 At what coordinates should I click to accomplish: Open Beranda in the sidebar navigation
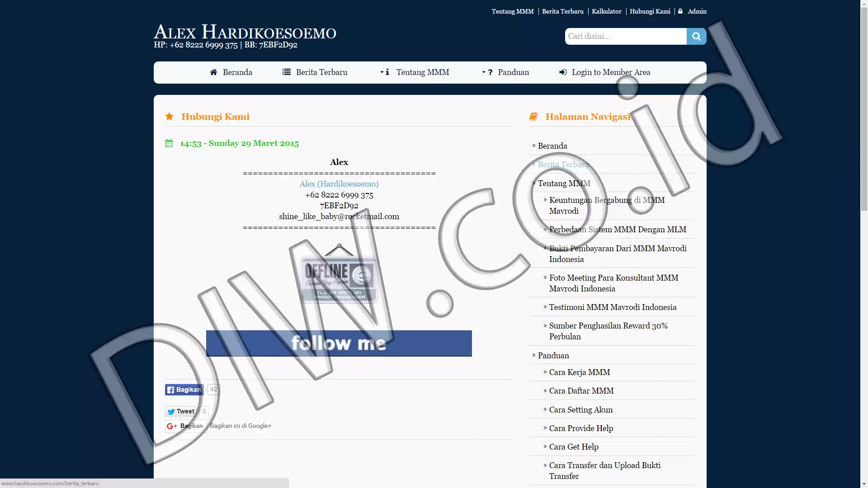[552, 146]
